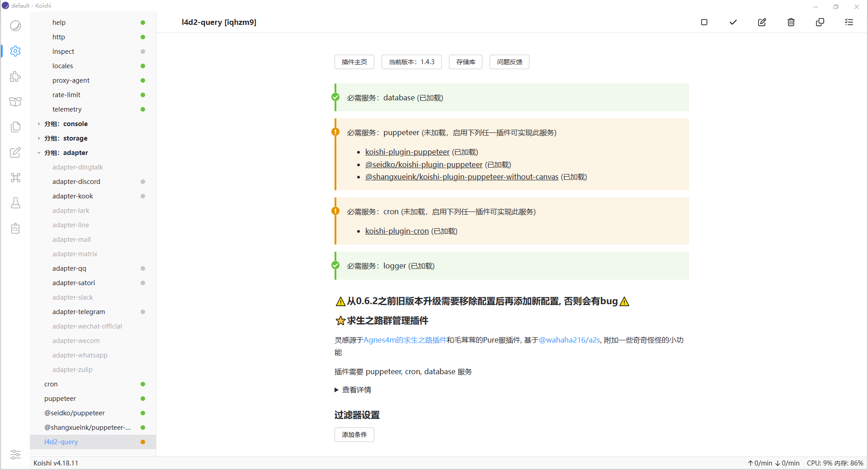Screen dimensions: 868x470
Task: Open the koishi-plugin-cron link
Action: (397, 231)
